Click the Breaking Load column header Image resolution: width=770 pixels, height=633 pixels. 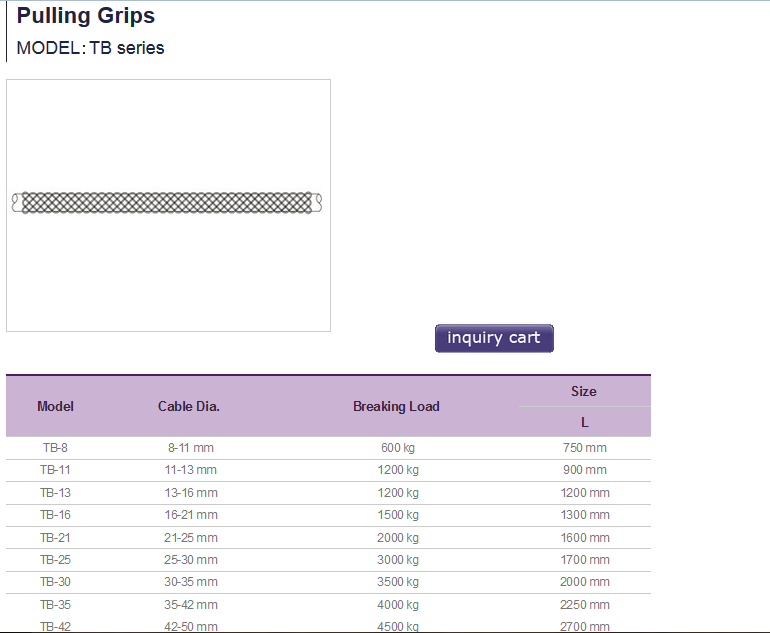point(396,407)
